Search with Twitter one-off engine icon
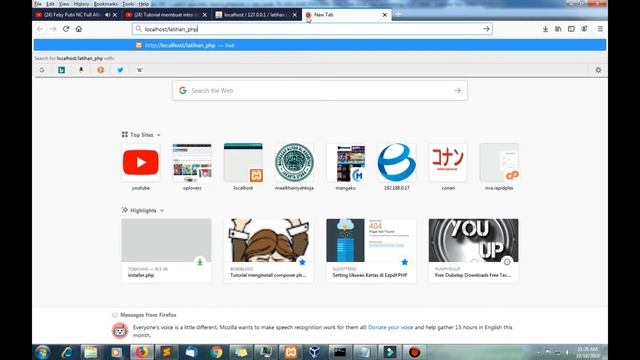 click(x=120, y=70)
